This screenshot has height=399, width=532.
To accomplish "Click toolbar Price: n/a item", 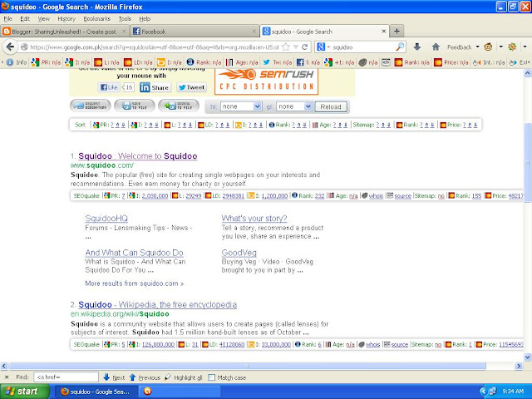I will pyautogui.click(x=451, y=62).
